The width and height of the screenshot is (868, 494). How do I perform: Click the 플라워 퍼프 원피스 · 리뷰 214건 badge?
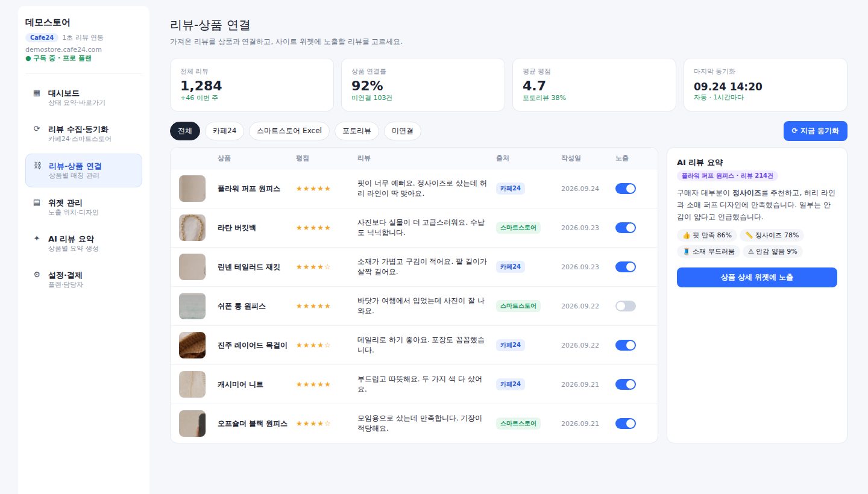coord(728,176)
